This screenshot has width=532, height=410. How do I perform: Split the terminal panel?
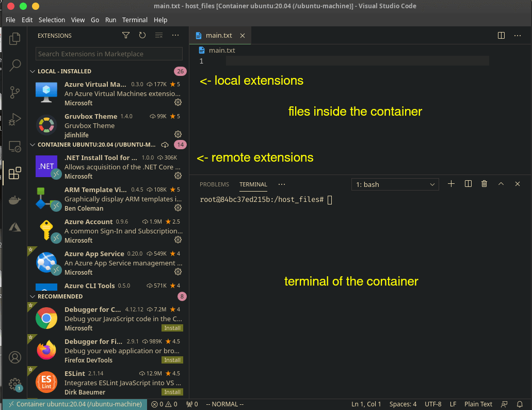468,184
